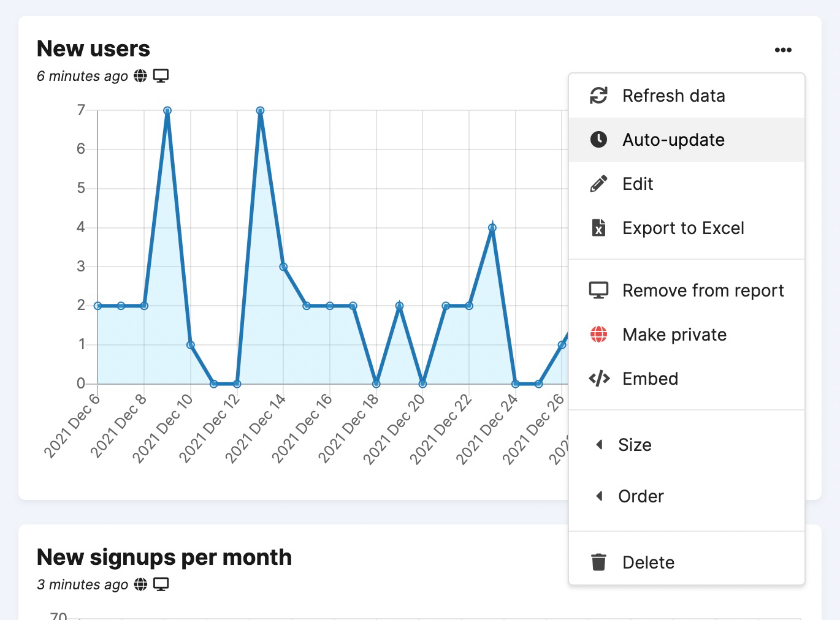The height and width of the screenshot is (620, 840).
Task: Click the red globe icon beside Make private
Action: (598, 334)
